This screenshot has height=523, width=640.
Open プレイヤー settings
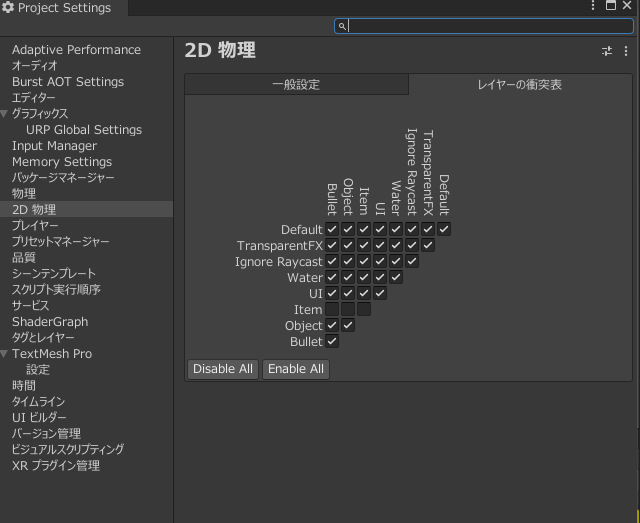point(35,226)
